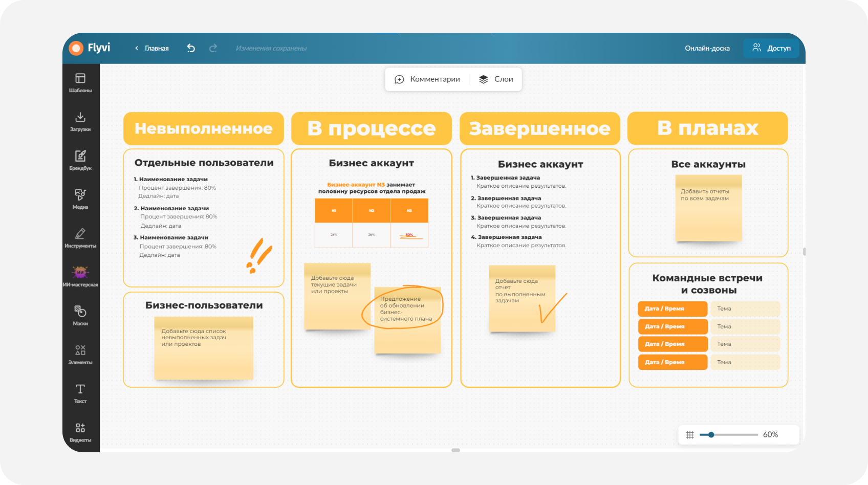Open the Загрузки uploads panel
Image resolution: width=868 pixels, height=485 pixels.
[80, 121]
